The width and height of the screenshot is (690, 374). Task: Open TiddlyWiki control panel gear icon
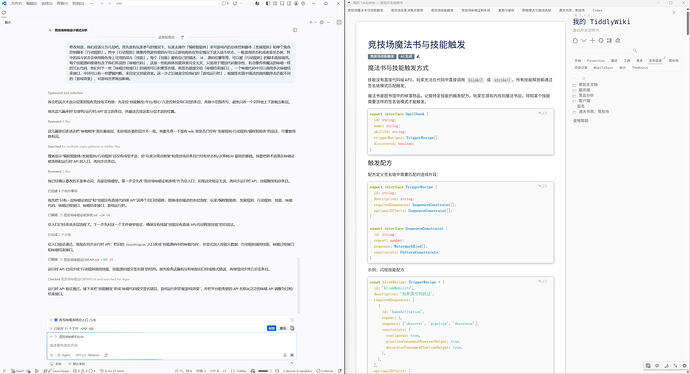(x=601, y=40)
